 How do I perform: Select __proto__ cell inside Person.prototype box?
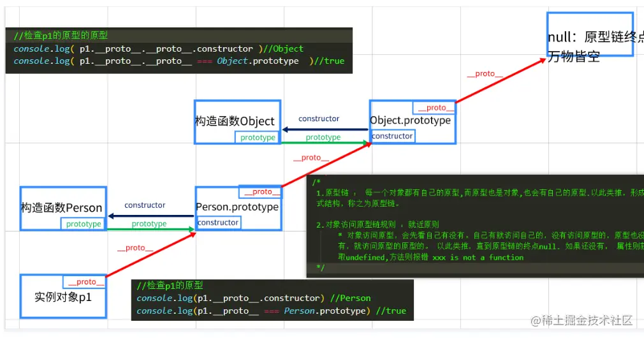pyautogui.click(x=260, y=192)
